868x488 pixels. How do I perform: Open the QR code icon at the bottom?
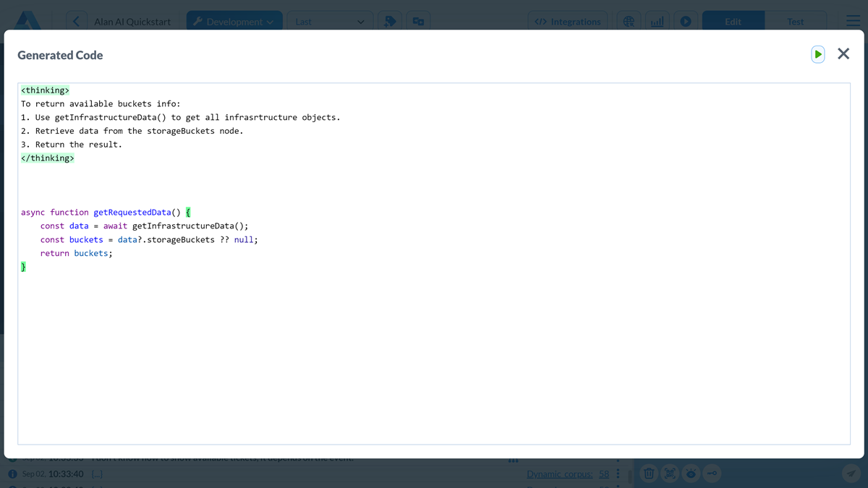670,474
